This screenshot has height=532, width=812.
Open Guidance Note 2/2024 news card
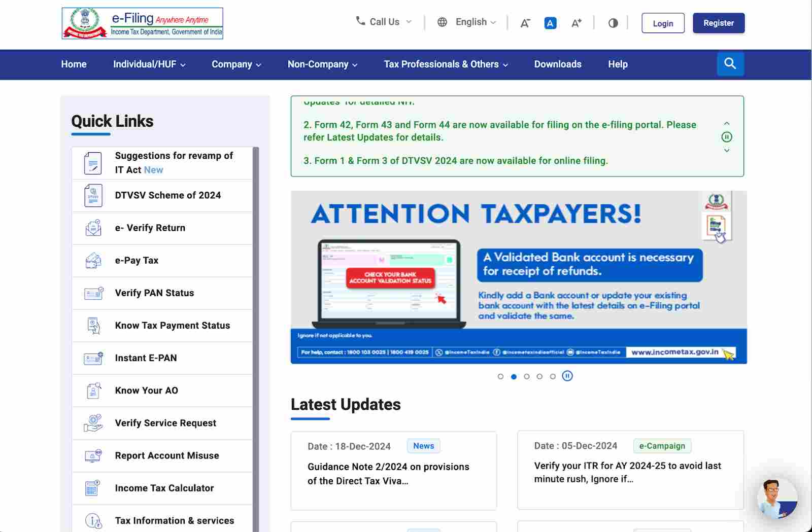point(394,470)
